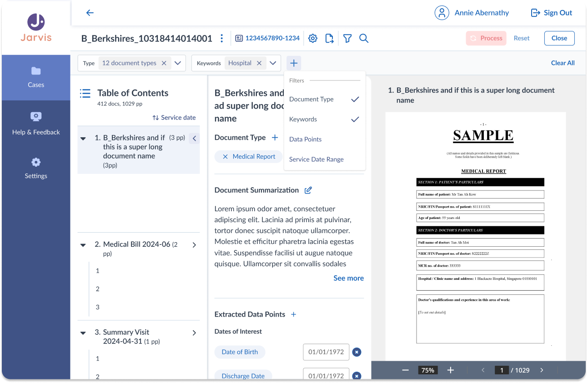
Task: Go to previous page in viewer
Action: (x=483, y=370)
